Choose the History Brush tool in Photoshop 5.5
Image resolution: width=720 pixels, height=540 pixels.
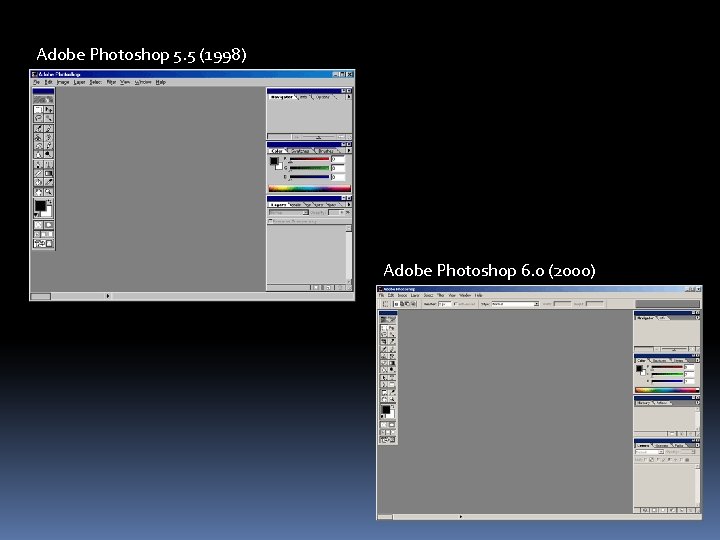49,138
